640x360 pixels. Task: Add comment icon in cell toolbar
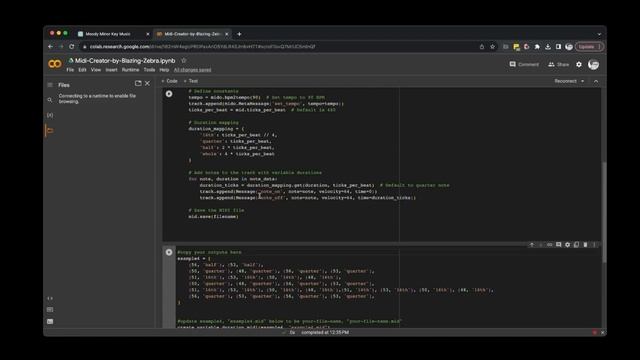(558, 245)
